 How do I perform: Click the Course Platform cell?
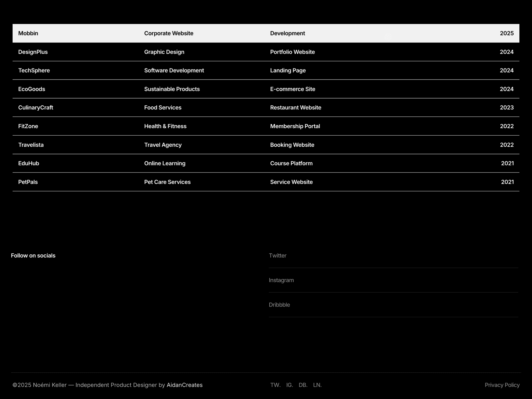291,163
